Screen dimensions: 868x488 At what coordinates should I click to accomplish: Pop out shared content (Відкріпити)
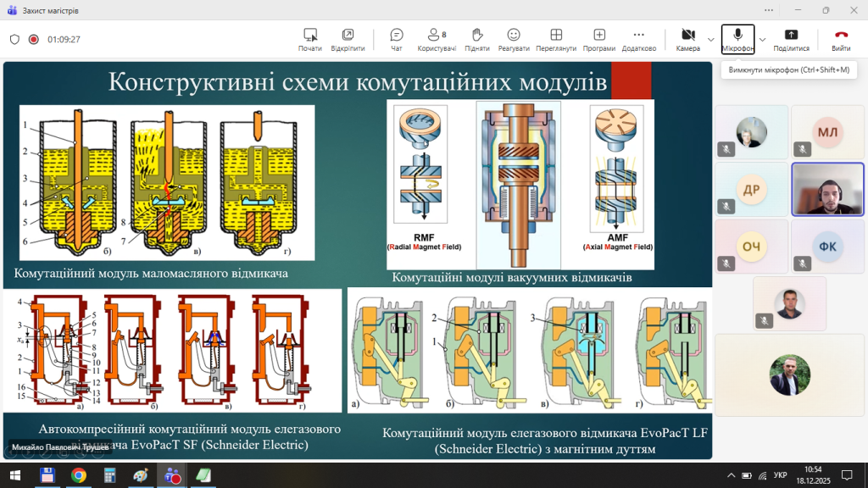[x=348, y=39]
